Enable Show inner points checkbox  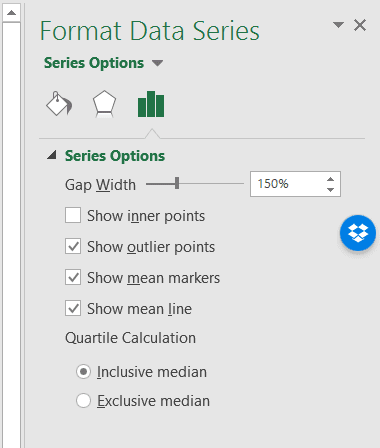(x=73, y=215)
